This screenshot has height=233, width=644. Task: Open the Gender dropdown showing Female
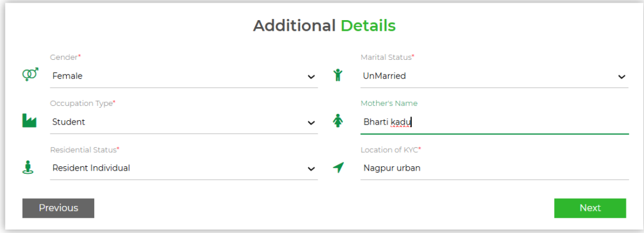tap(184, 76)
